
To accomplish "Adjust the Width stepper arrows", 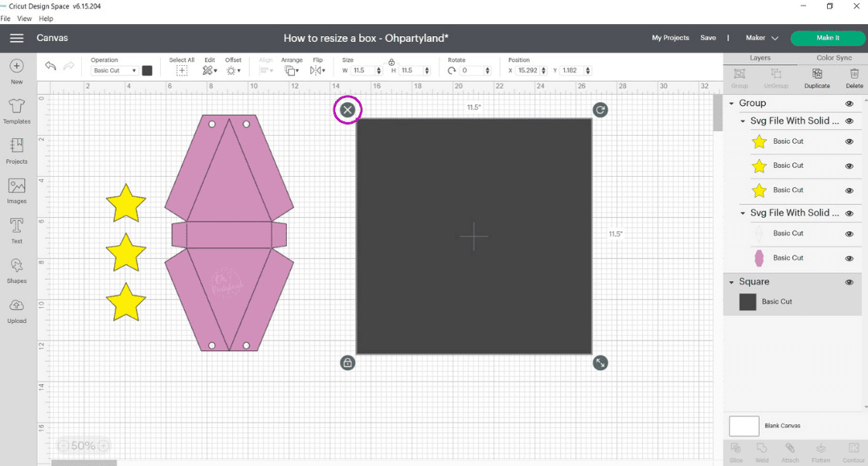I will (379, 70).
